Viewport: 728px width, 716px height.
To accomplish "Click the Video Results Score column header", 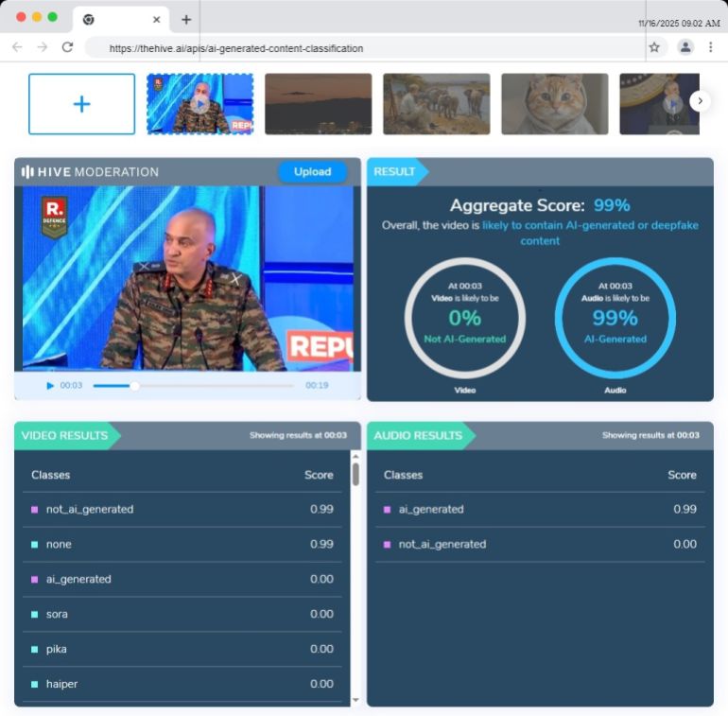I will click(319, 475).
